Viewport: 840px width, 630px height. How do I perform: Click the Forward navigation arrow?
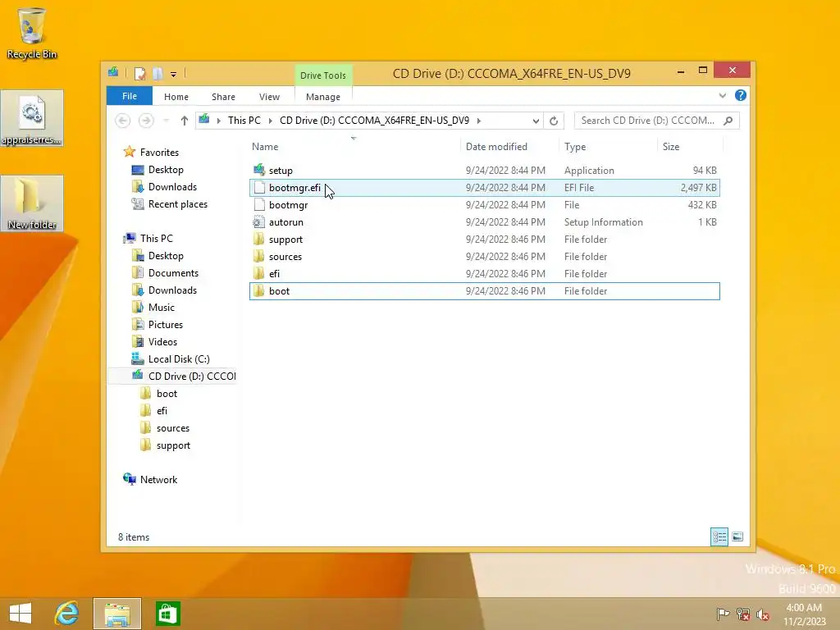coord(146,121)
